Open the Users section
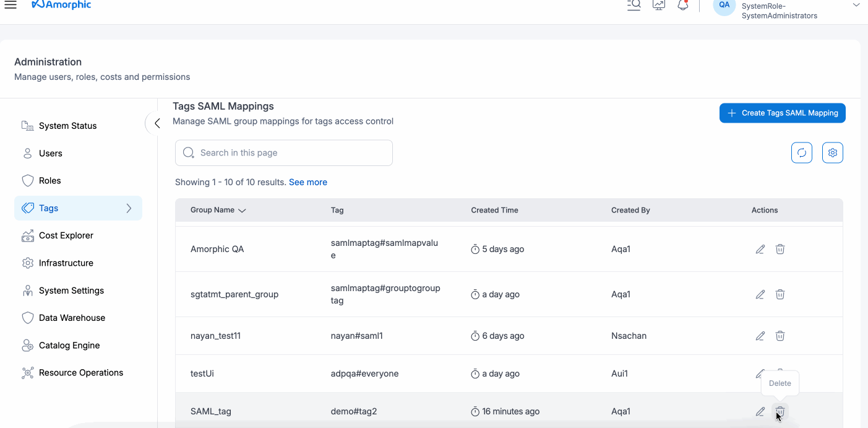This screenshot has height=428, width=868. [51, 153]
